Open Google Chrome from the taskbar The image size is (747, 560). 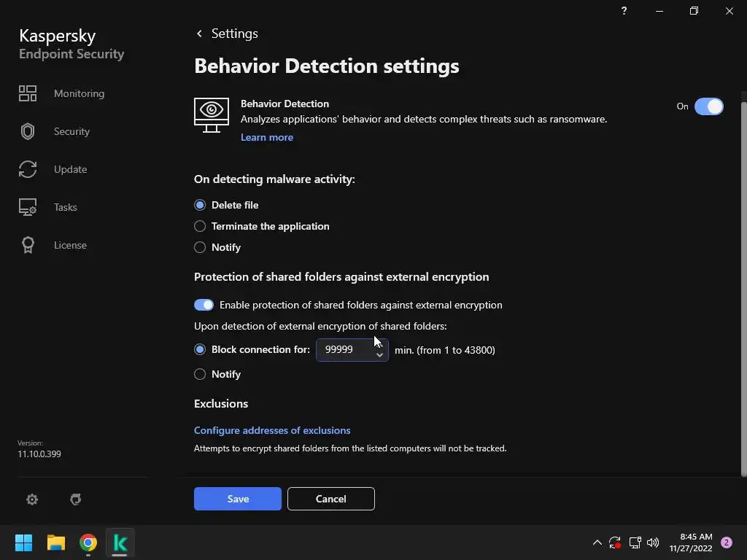[x=88, y=542]
